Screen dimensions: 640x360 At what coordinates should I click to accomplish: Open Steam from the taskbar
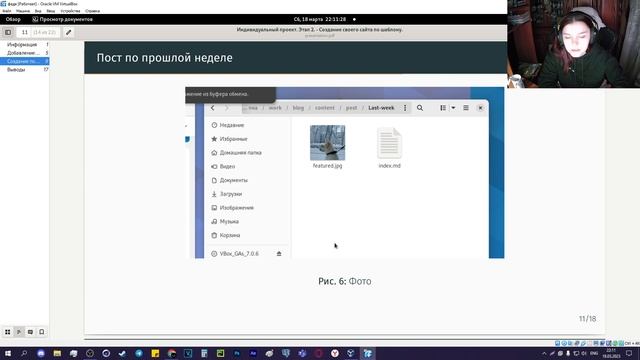[x=122, y=353]
